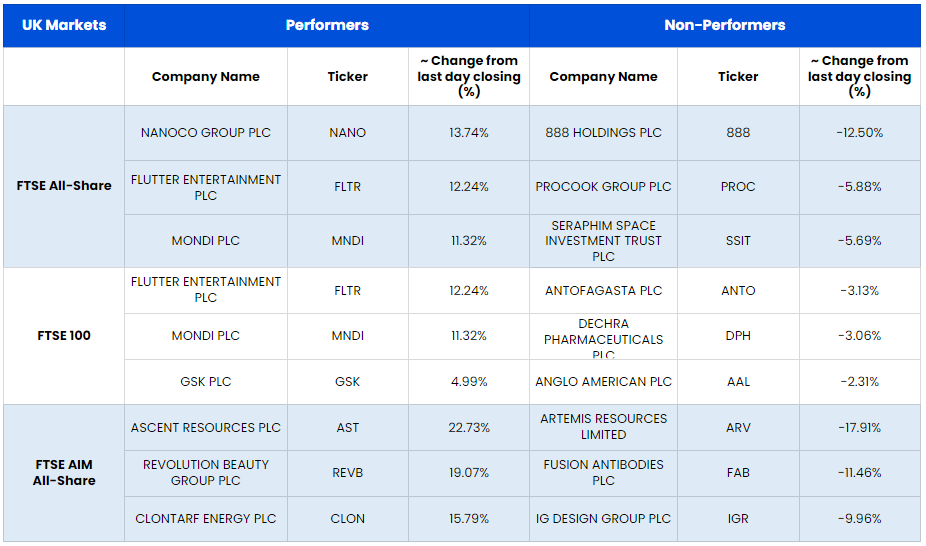Click ANTOFAGASTA PLC company cell
This screenshot has height=546, width=926.
603,291
